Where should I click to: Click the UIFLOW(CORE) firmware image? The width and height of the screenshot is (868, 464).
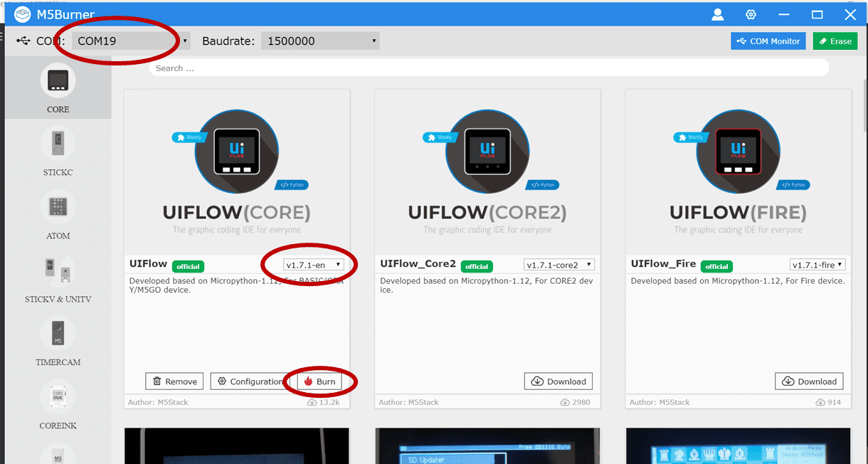pyautogui.click(x=237, y=172)
